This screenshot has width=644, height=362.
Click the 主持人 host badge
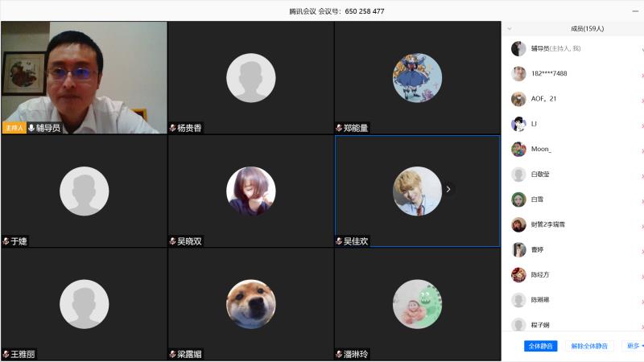[x=14, y=128]
